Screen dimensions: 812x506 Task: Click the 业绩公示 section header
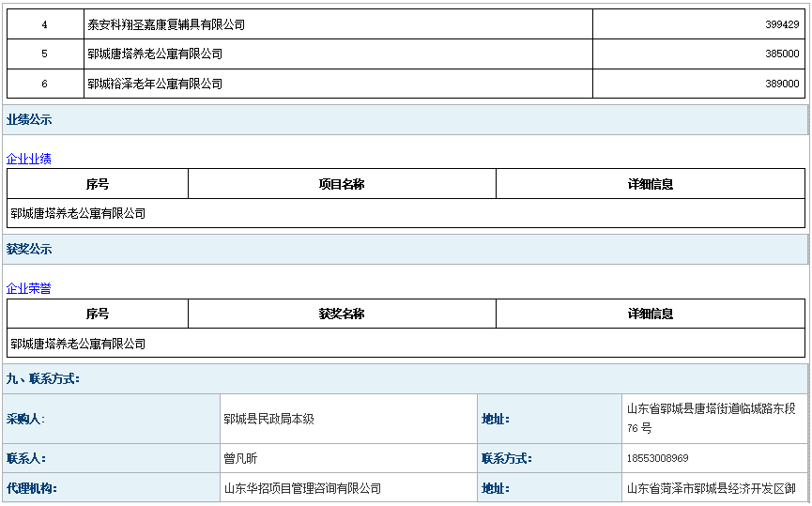[x=29, y=120]
